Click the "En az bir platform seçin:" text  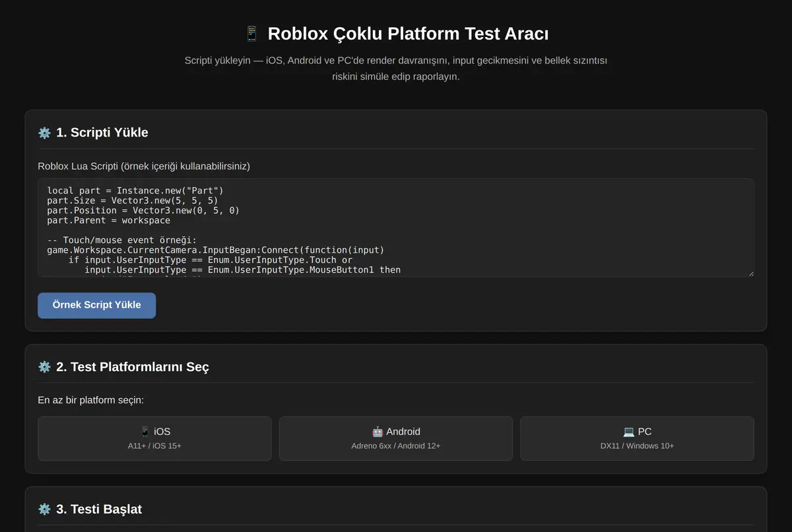(90, 401)
